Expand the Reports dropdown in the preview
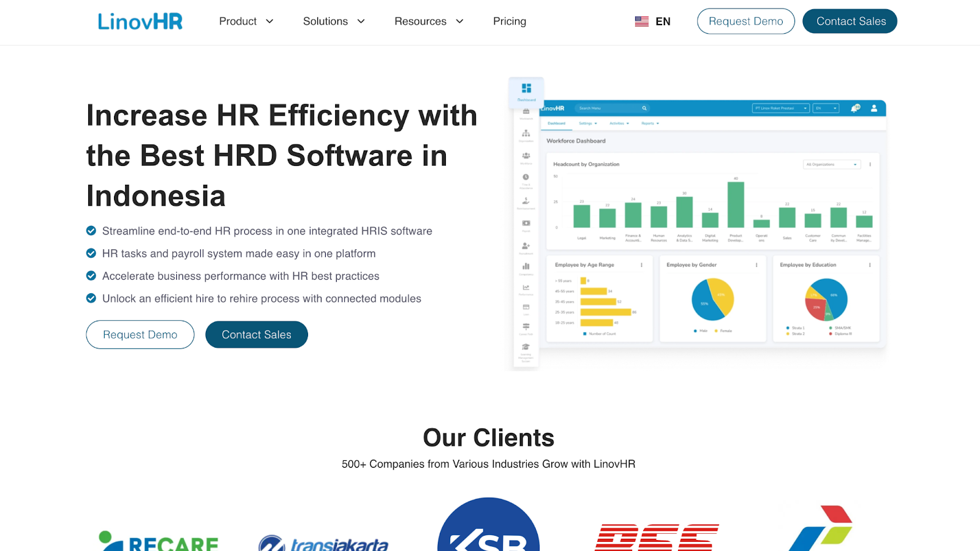The image size is (980, 551). coord(650,123)
